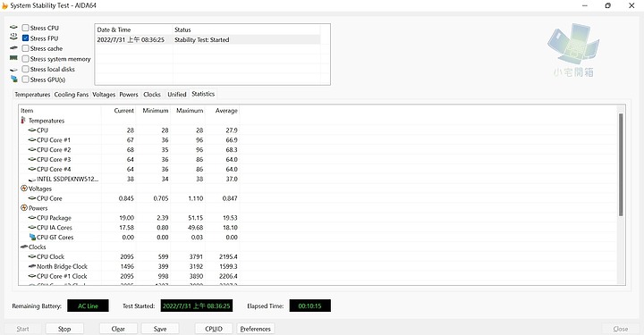Image resolution: width=644 pixels, height=335 pixels.
Task: Select the CPU Core #4 row
Action: (x=130, y=169)
